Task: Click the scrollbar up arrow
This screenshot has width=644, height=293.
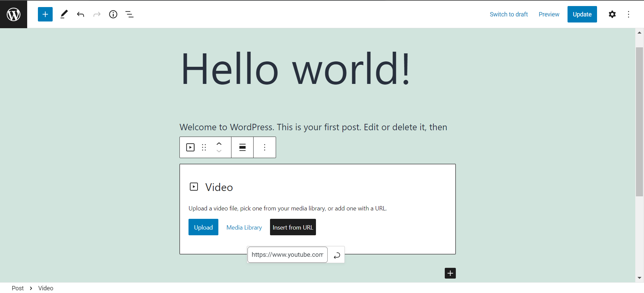Action: [639, 33]
